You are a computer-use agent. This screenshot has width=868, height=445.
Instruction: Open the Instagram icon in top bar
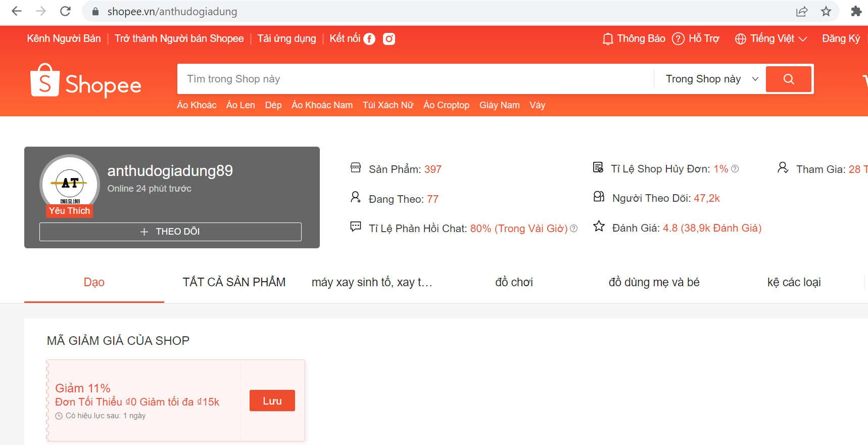tap(389, 39)
